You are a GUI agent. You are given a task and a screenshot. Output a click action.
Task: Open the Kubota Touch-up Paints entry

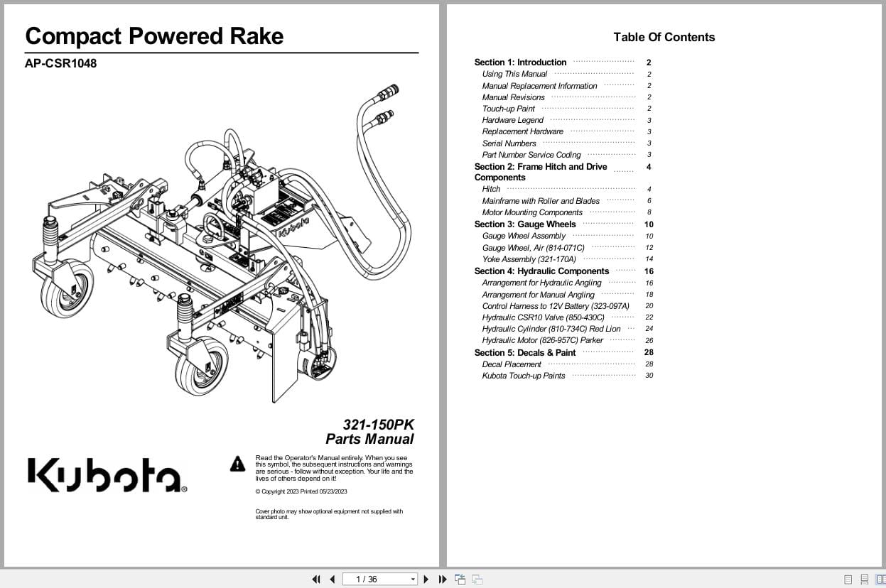tap(523, 376)
